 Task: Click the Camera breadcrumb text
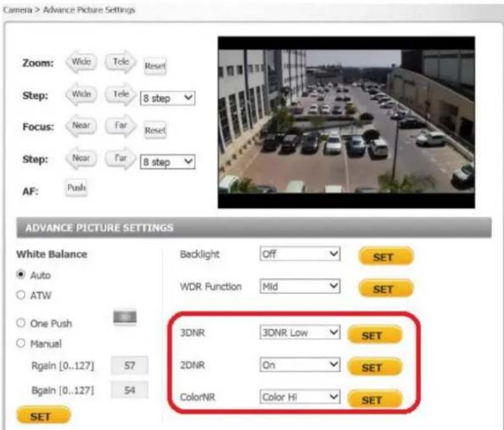point(17,10)
